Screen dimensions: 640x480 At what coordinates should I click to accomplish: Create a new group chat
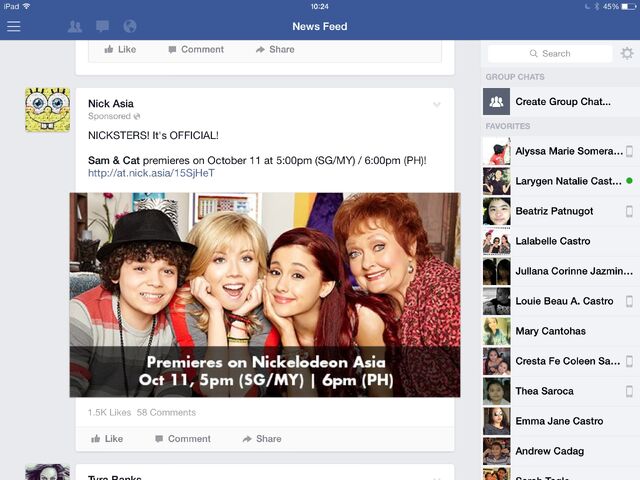point(561,101)
